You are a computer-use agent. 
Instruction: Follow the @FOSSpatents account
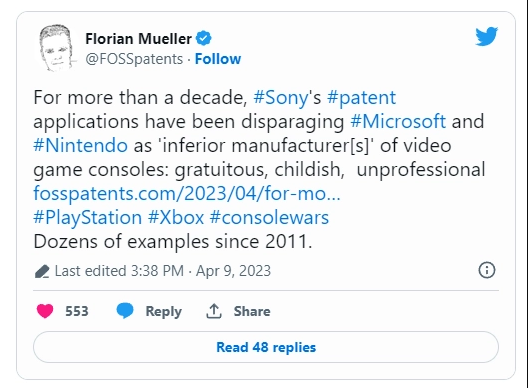click(x=218, y=59)
